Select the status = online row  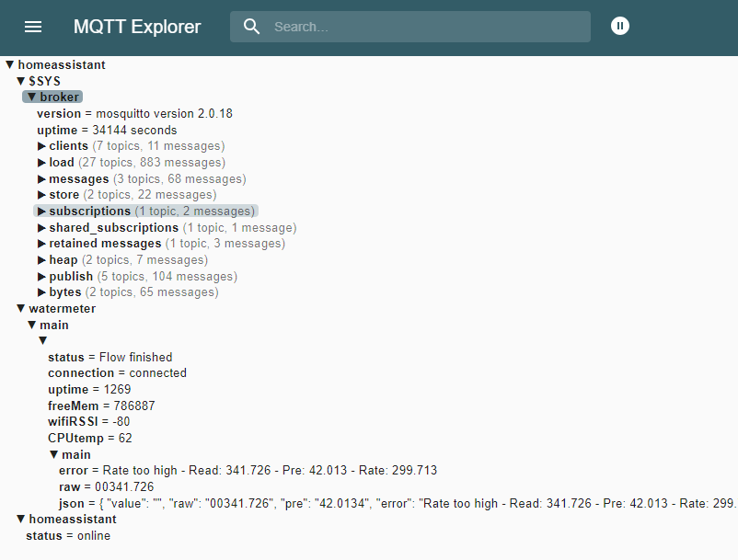point(68,535)
